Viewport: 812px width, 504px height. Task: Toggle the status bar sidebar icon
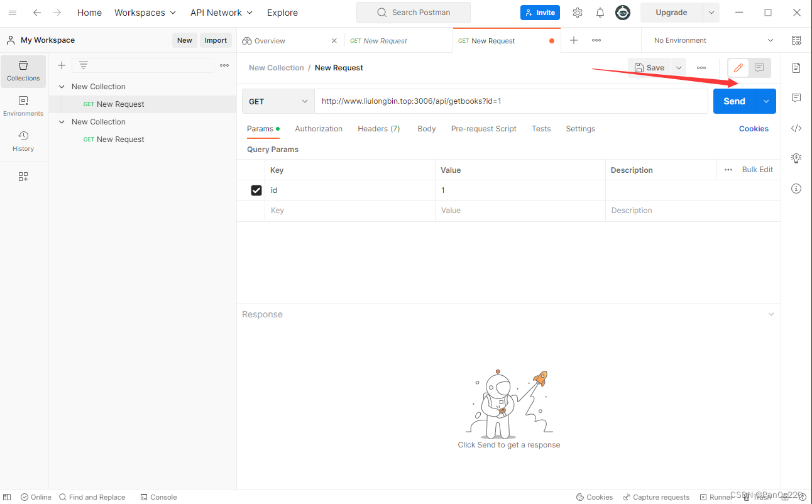(x=7, y=497)
